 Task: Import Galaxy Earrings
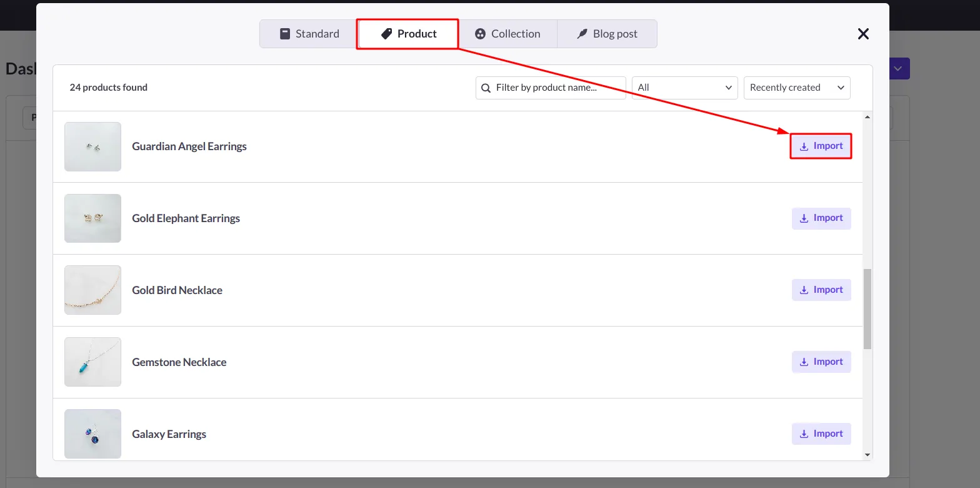click(821, 434)
